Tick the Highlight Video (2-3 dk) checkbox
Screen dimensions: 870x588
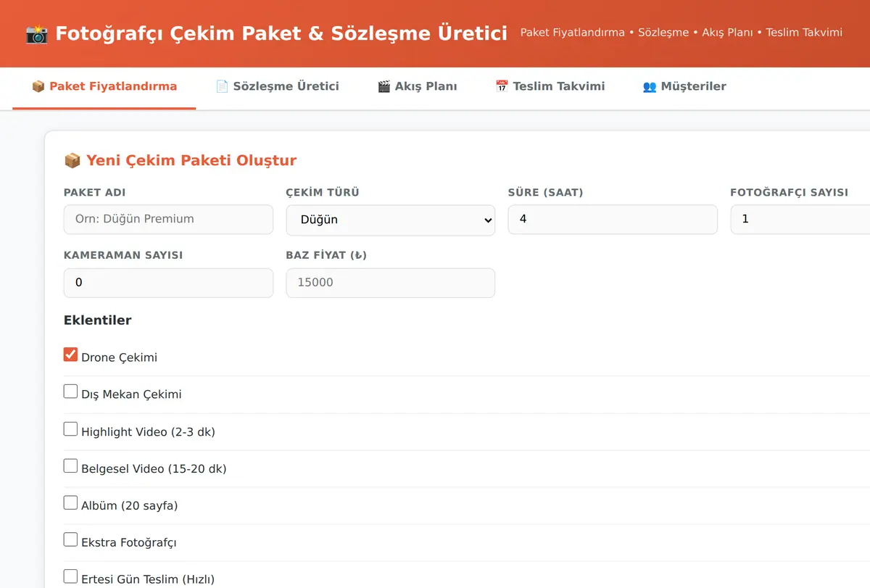pyautogui.click(x=70, y=428)
